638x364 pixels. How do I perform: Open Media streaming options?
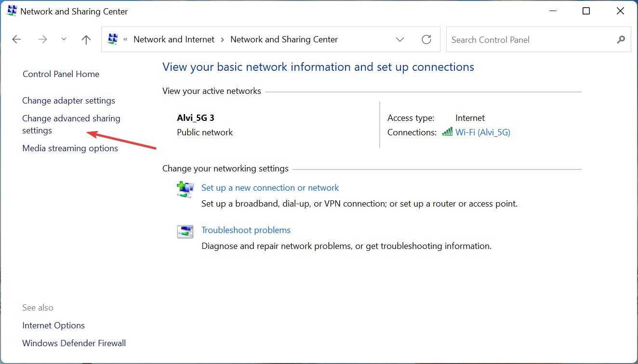pos(70,148)
